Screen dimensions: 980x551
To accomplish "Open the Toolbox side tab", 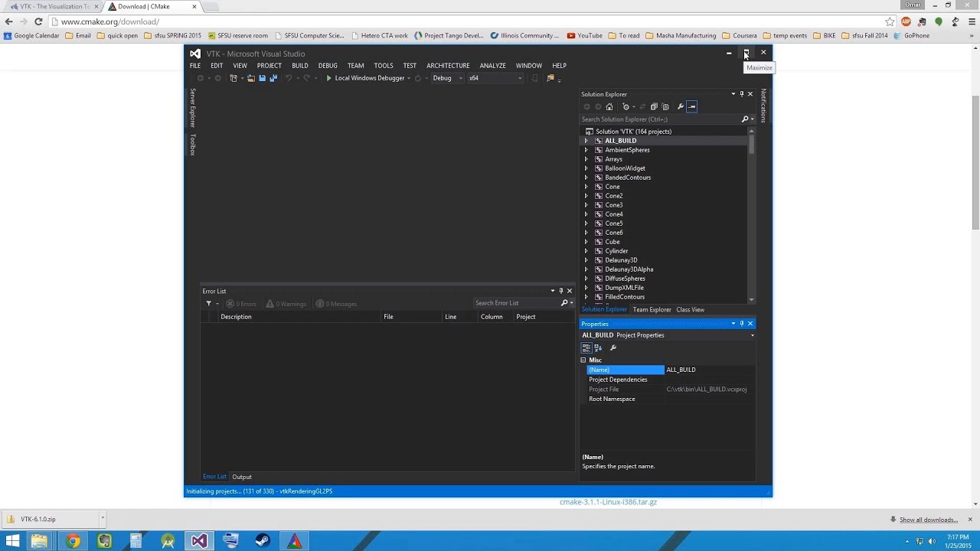I will point(193,145).
